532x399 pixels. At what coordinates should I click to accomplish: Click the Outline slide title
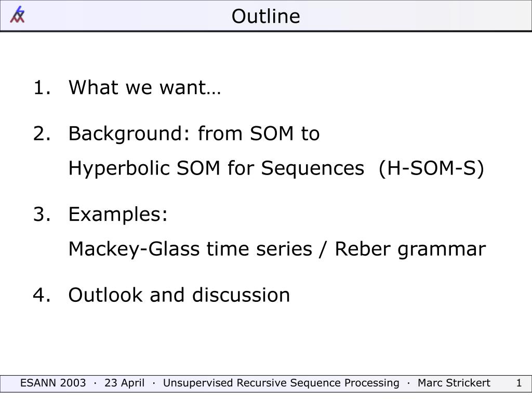tap(265, 16)
